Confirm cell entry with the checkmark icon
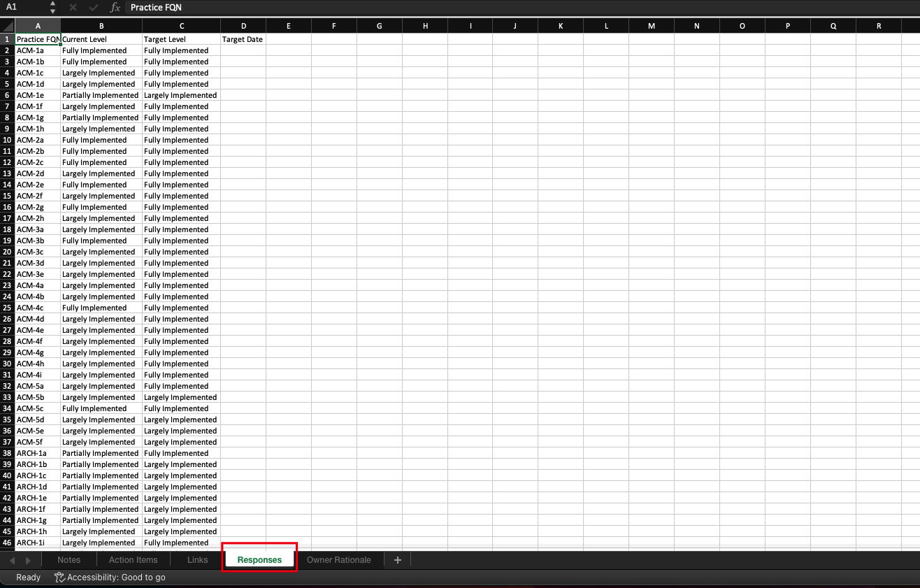The height and width of the screenshot is (588, 920). point(93,8)
